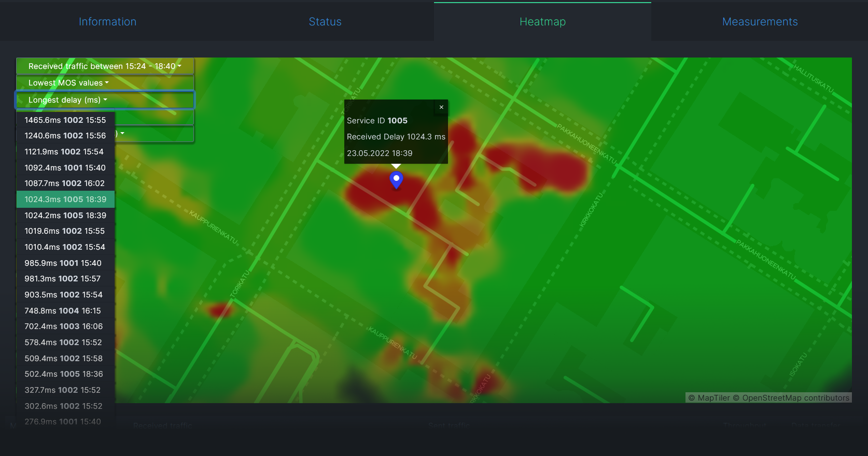This screenshot has height=456, width=868.
Task: Select delay entry 1019.6ms 1002 15:55
Action: 65,231
